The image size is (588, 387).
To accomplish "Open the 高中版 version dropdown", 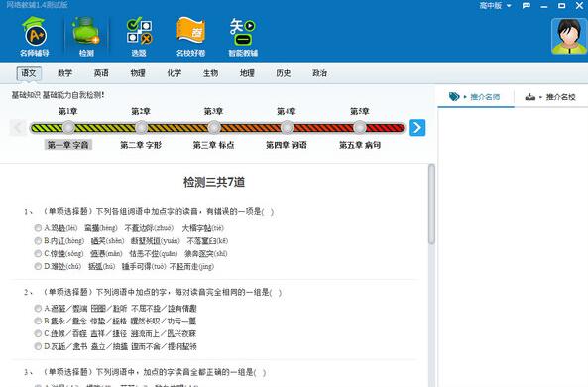I will 495,6.
